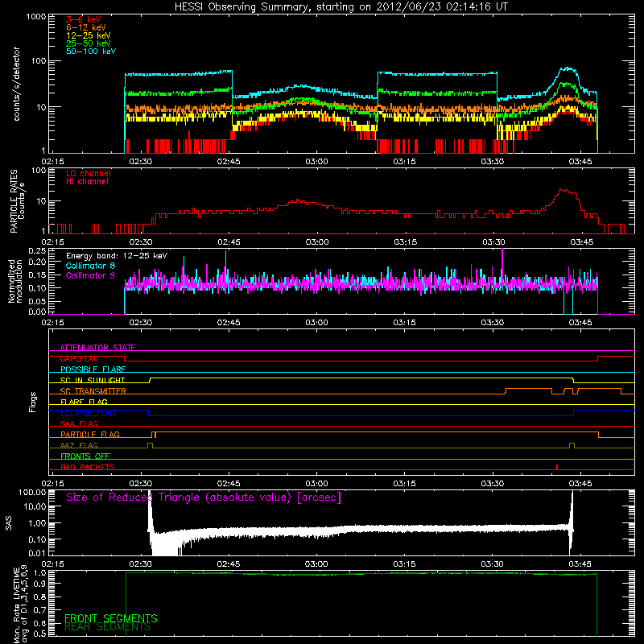The image size is (644, 644).
Task: Select the 25-50 keV legend label
Action: pyautogui.click(x=88, y=43)
